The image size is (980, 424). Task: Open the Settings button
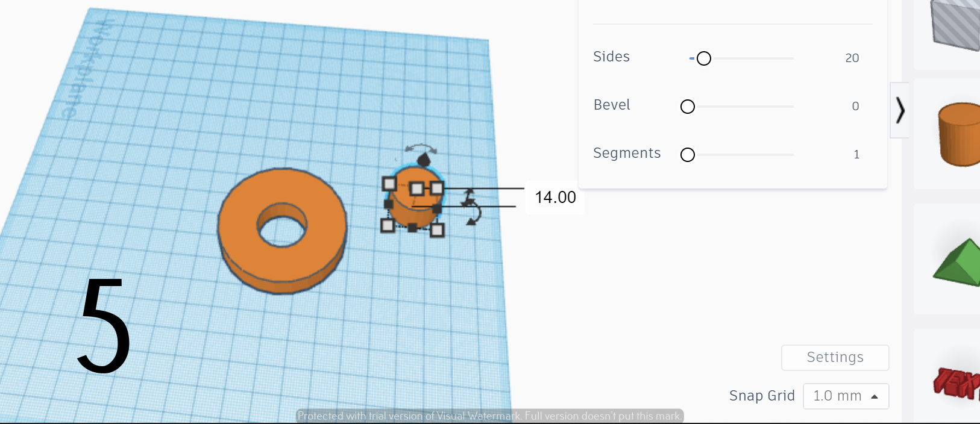[x=835, y=357]
